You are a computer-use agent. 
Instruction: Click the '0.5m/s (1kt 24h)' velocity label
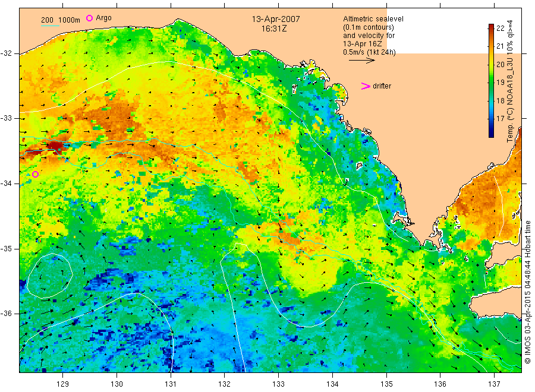point(369,52)
